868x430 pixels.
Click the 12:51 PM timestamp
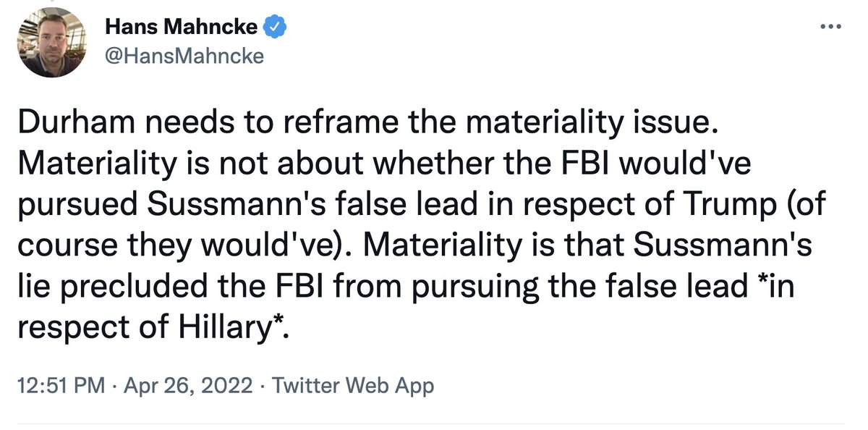pyautogui.click(x=60, y=386)
